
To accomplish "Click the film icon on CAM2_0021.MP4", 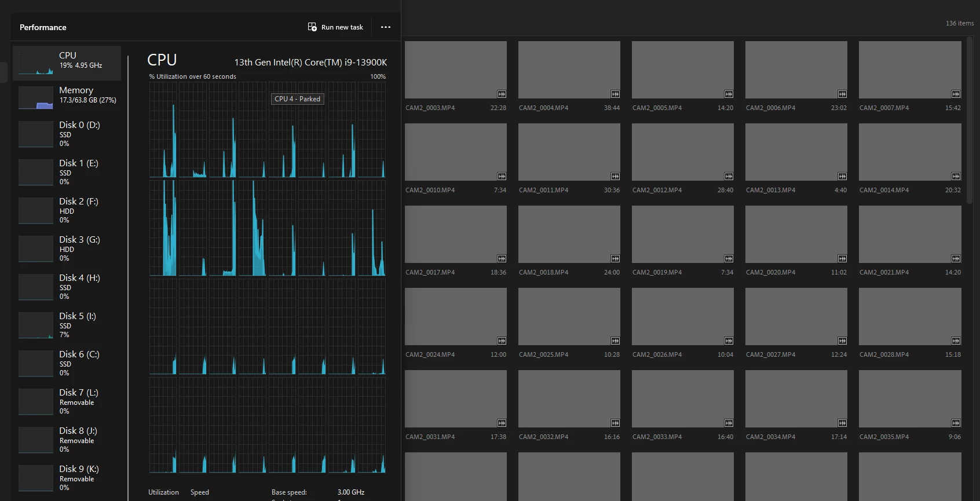I will pyautogui.click(x=956, y=258).
